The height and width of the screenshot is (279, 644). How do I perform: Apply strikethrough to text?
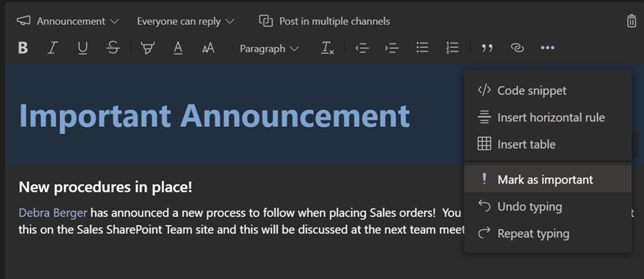[113, 48]
